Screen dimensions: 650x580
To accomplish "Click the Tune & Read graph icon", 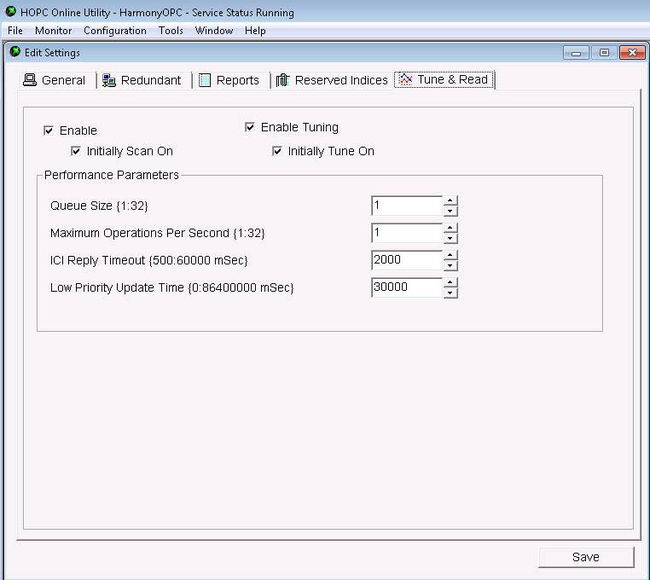I will [405, 79].
